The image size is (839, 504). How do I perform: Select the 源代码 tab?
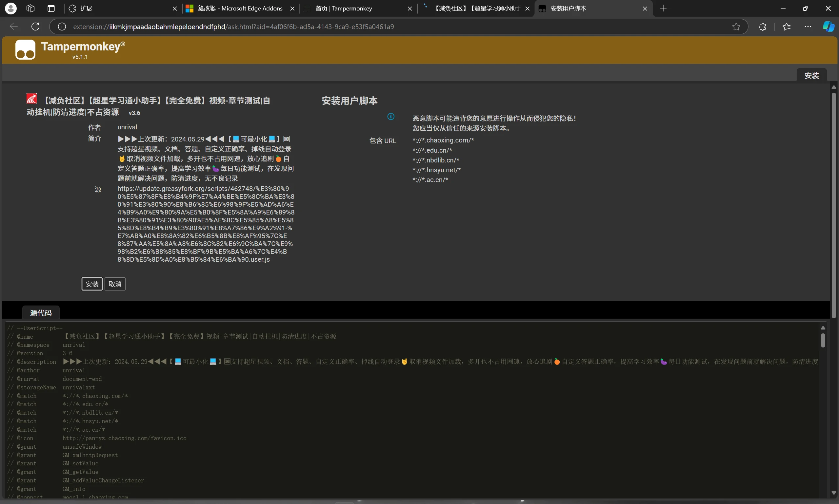[41, 313]
